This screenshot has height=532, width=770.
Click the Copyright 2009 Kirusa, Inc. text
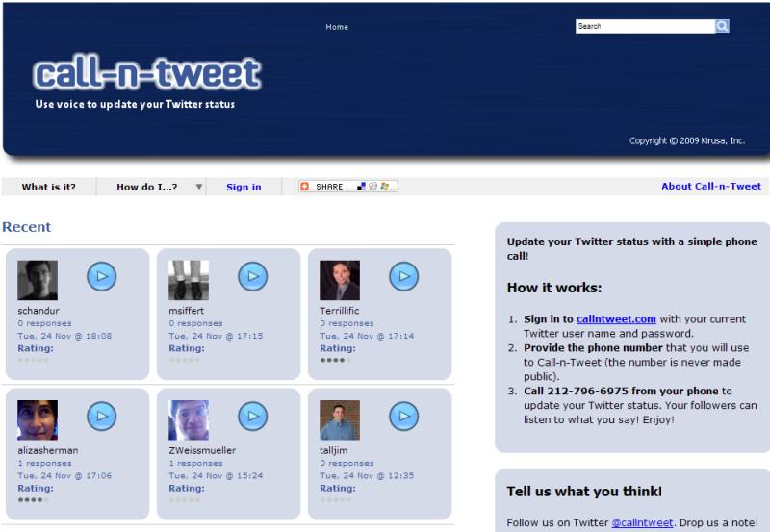coord(687,140)
